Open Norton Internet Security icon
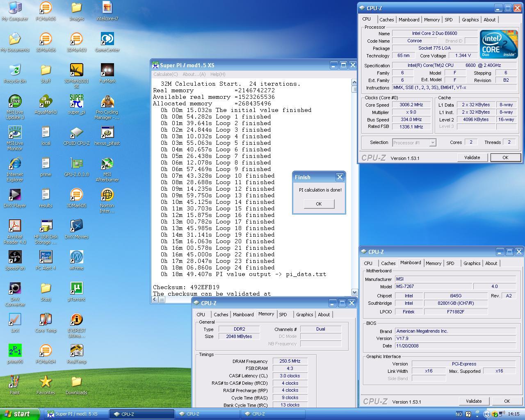Viewport: 525px width, 420px height. 107,201
